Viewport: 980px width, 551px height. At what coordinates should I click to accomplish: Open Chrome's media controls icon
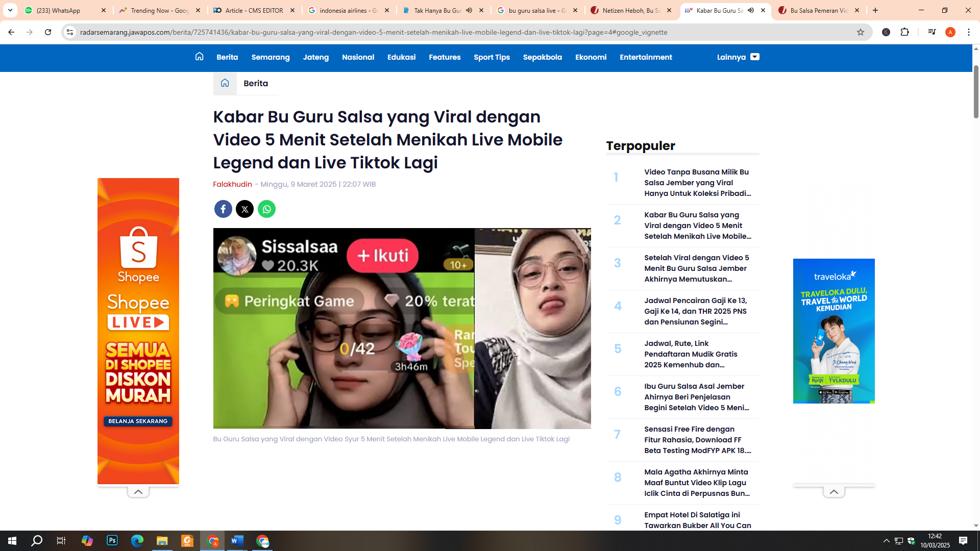pyautogui.click(x=932, y=32)
